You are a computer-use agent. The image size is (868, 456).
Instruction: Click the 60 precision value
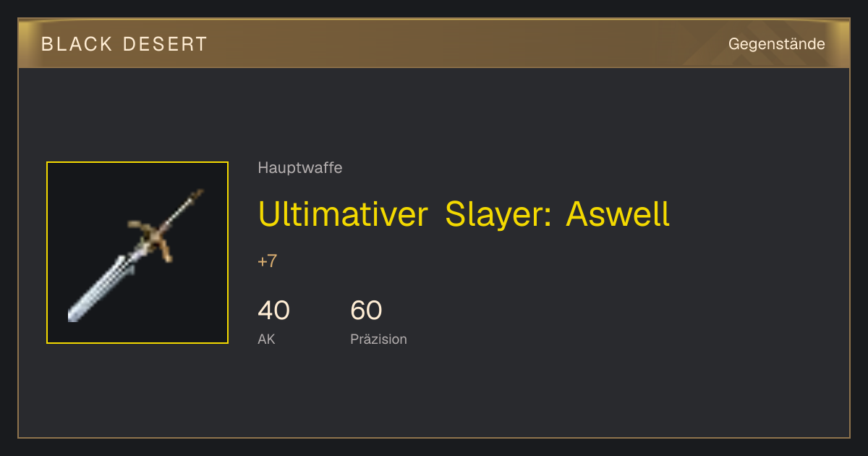pos(366,311)
